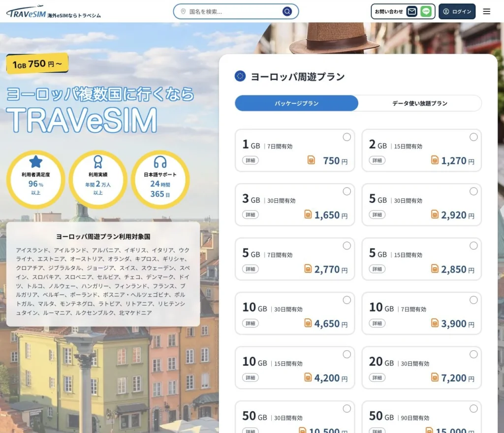Click the 1GB 750円〜 yellow badge

pyautogui.click(x=37, y=63)
